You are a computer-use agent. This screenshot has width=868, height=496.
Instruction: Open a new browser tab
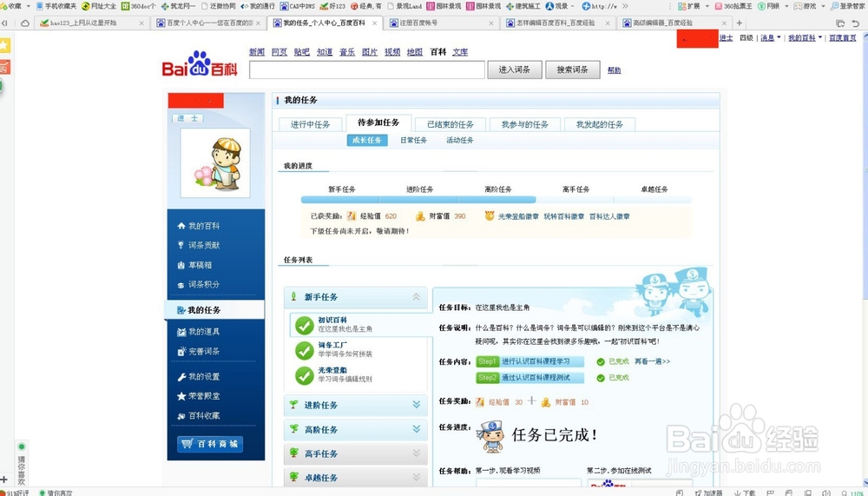739,23
